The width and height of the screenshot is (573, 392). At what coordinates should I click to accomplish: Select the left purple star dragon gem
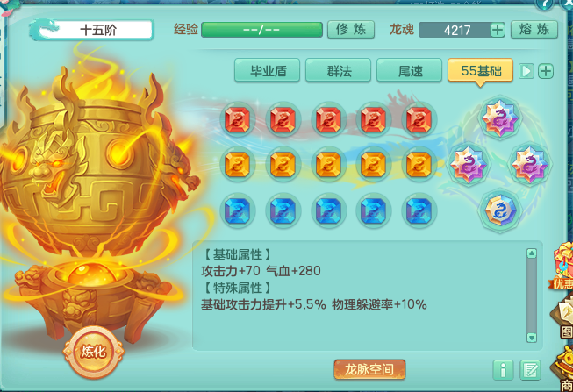(x=468, y=164)
